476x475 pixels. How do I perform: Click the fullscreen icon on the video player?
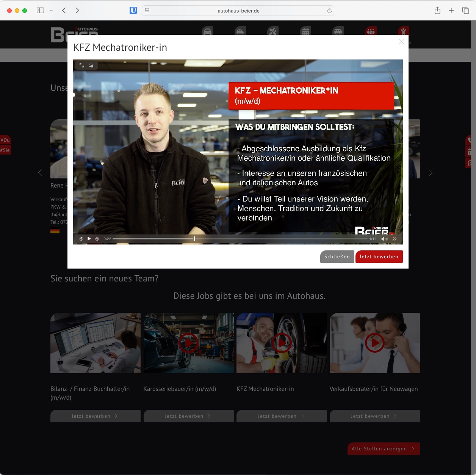(x=81, y=65)
